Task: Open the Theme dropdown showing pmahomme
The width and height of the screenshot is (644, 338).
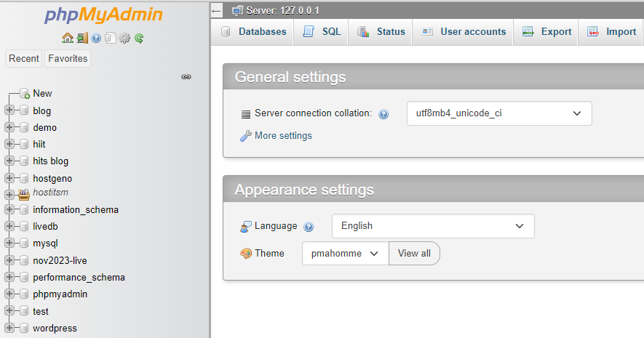Action: point(346,254)
